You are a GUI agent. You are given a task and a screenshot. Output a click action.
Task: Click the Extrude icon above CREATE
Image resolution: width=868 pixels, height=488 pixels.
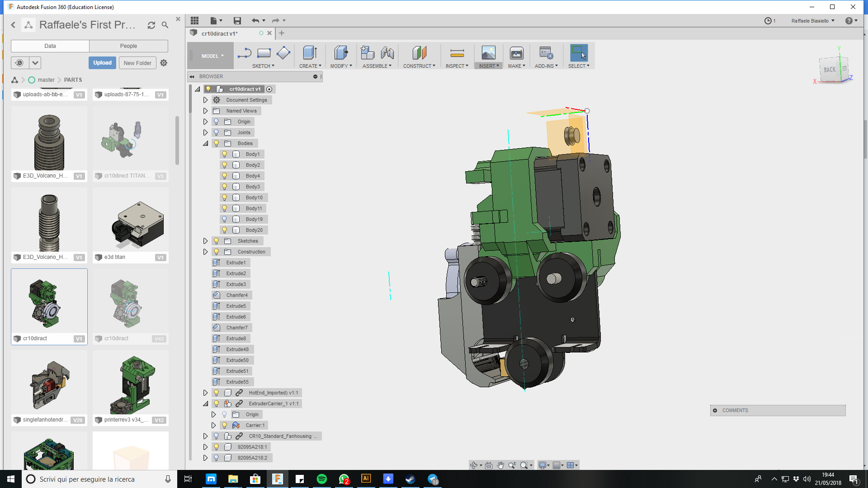[x=310, y=53]
